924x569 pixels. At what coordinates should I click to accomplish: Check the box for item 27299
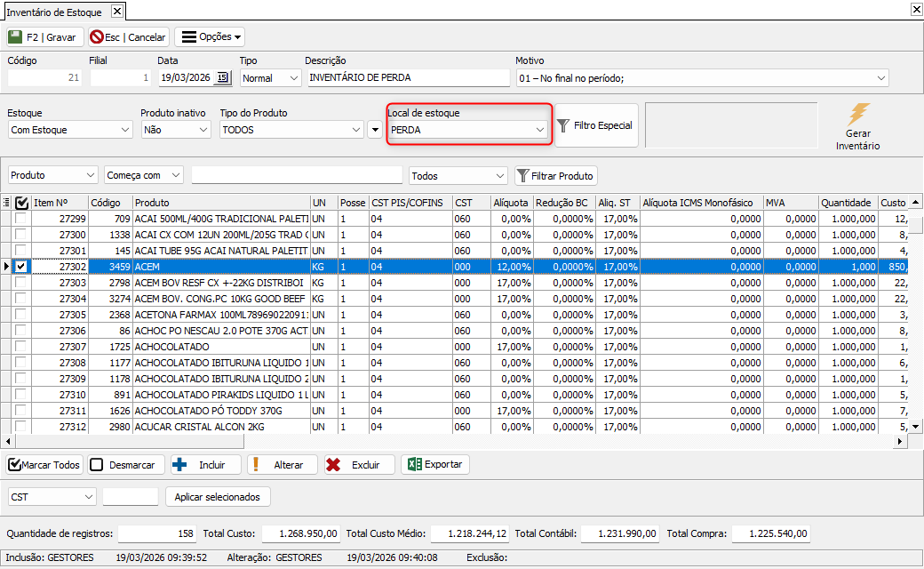(21, 219)
